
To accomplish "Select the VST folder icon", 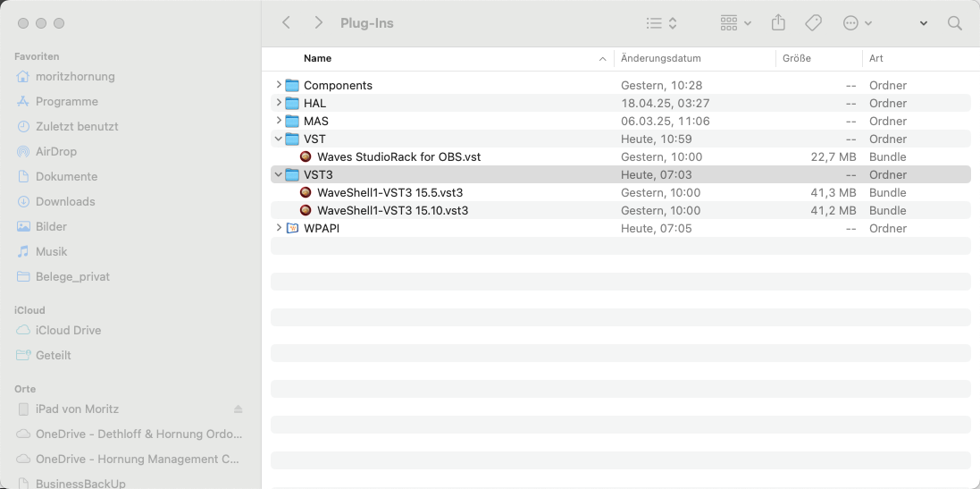I will click(x=292, y=139).
